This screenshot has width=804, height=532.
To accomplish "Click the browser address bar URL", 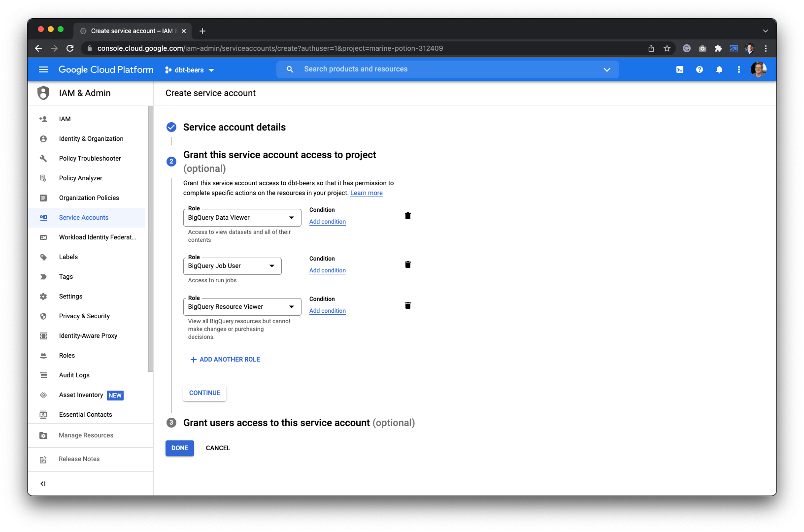I will pyautogui.click(x=270, y=48).
